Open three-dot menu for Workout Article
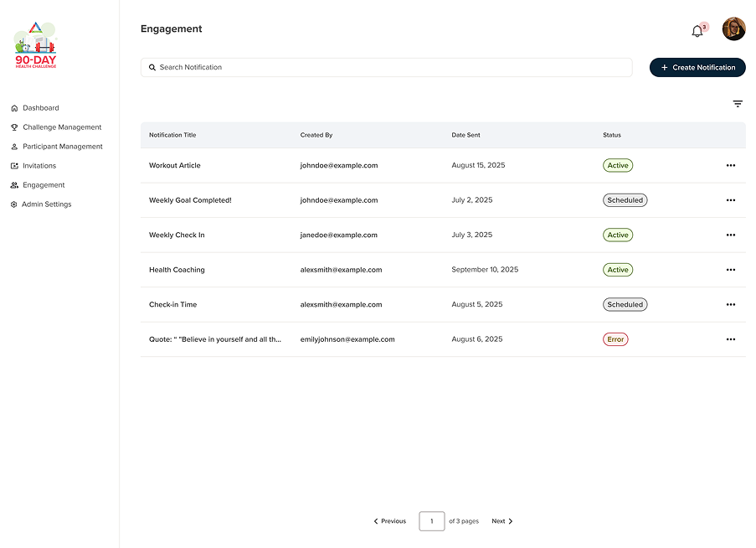 pos(730,166)
